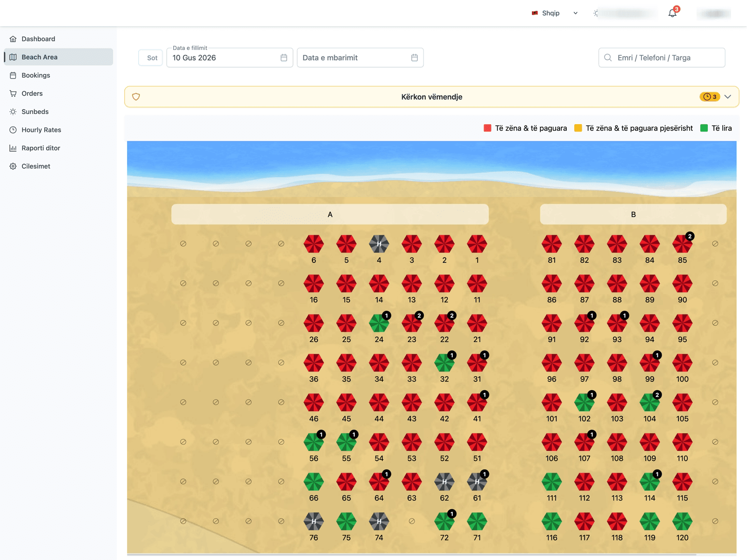
Task: Select green umbrella 55
Action: click(346, 442)
